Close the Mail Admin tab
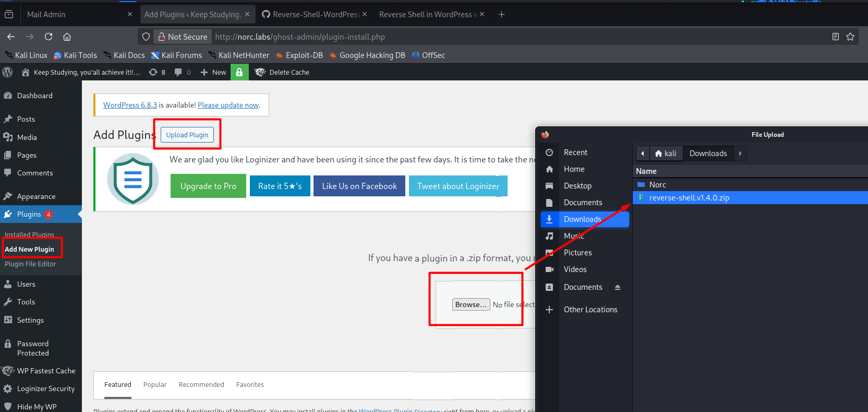Viewport: 868px width, 412px height. pos(130,15)
